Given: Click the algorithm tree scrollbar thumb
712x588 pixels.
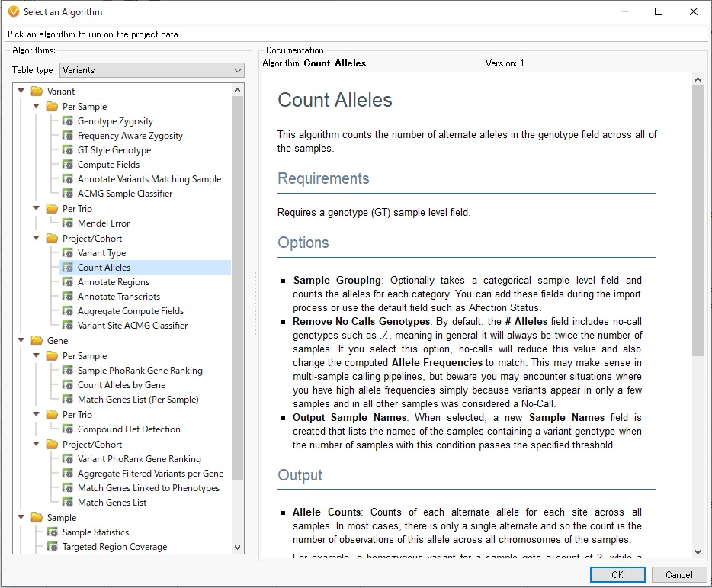Looking at the screenshot, I should [x=238, y=288].
